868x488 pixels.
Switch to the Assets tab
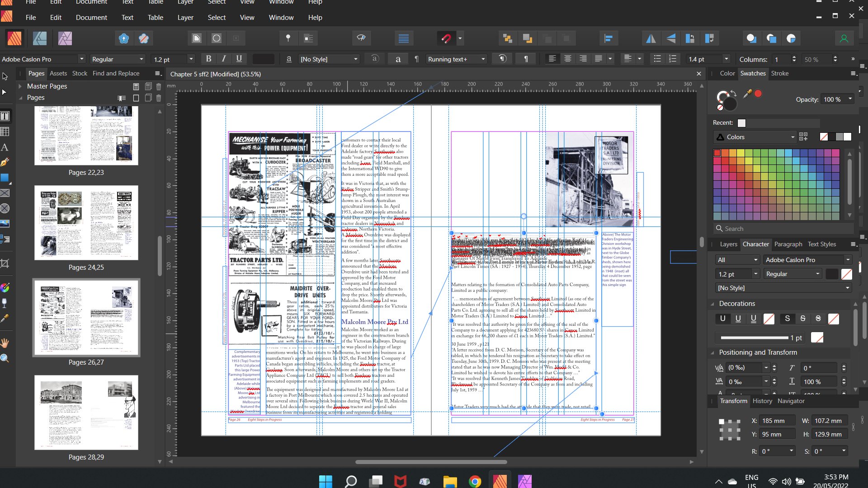click(58, 73)
